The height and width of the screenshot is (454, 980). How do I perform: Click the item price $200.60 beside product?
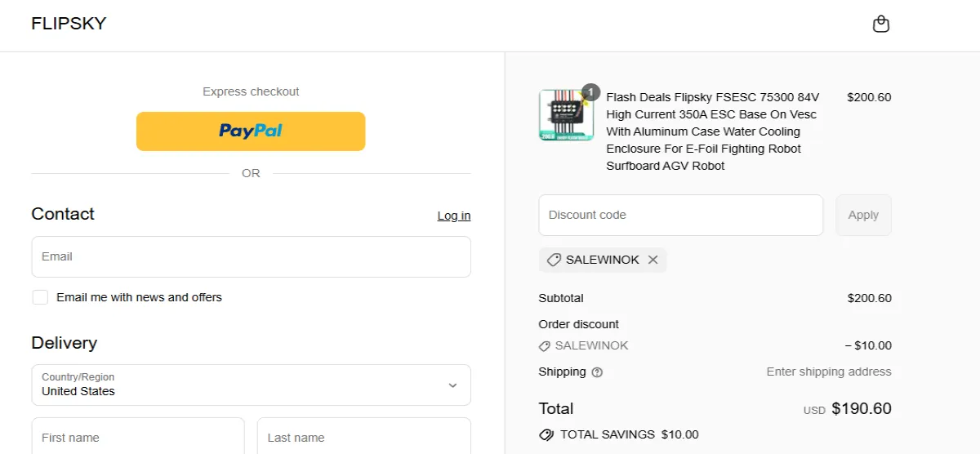tap(869, 97)
